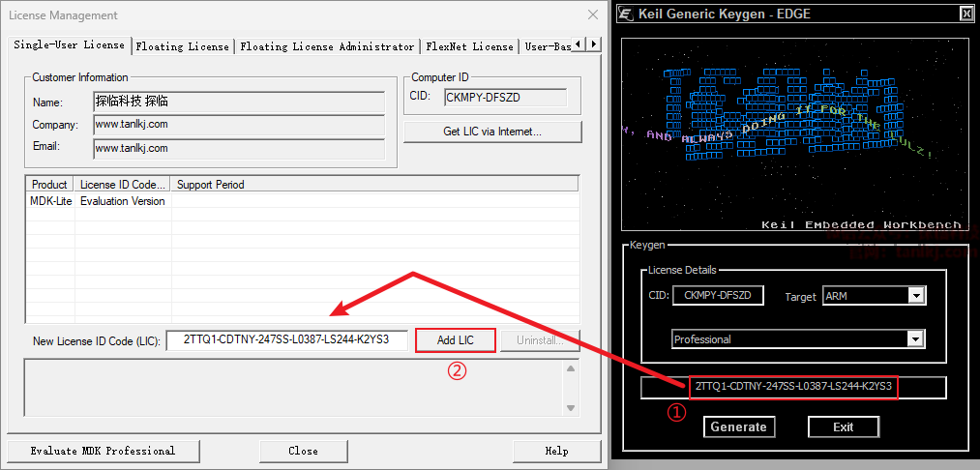980x470 pixels.
Task: Click the generated license code field in keygen
Action: (x=793, y=387)
